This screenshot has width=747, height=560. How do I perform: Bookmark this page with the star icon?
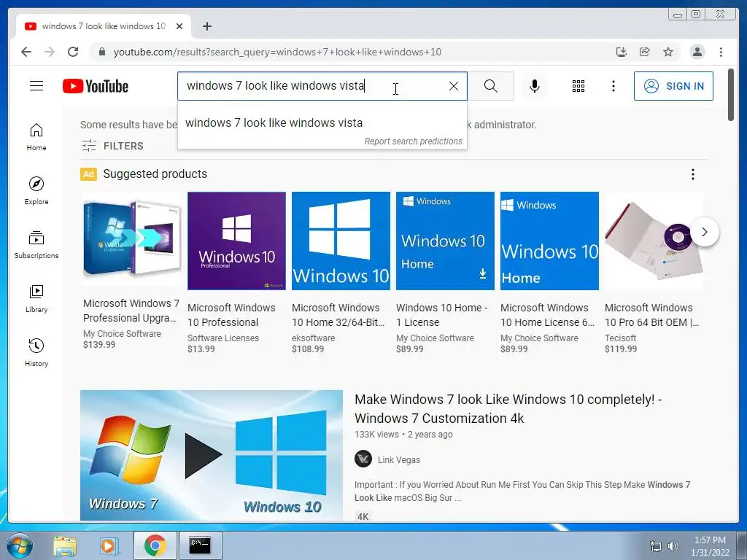(x=668, y=52)
